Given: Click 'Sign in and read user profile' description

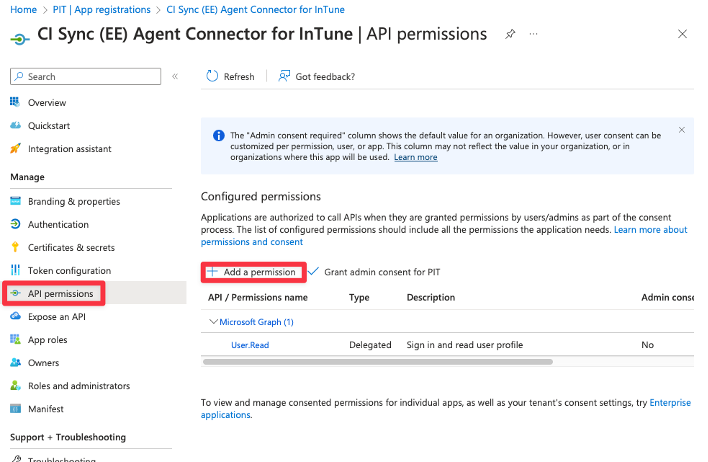Looking at the screenshot, I should tap(465, 345).
